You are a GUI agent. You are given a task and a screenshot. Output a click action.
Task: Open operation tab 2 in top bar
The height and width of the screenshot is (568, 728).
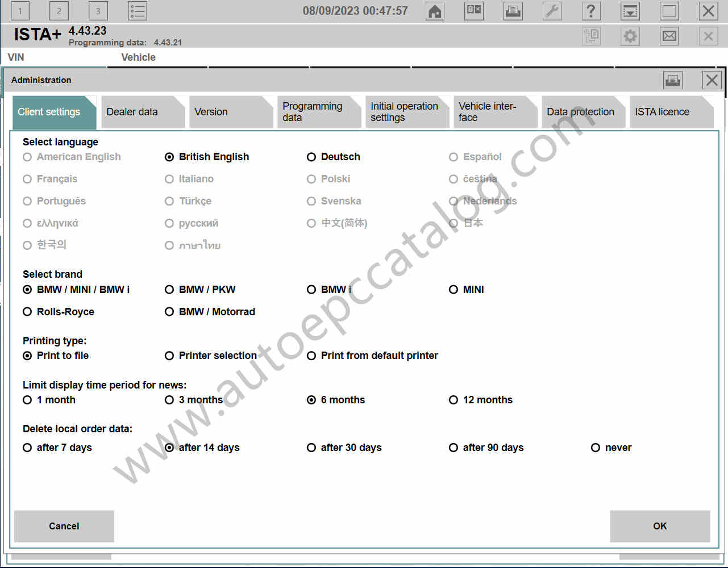[x=59, y=11]
